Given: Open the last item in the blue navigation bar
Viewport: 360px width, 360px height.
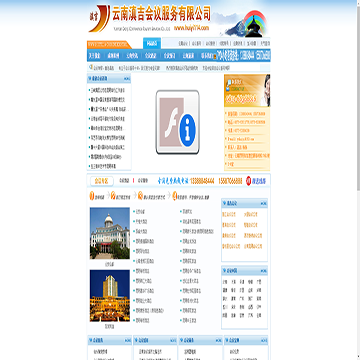Looking at the screenshot, I should click(207, 56).
